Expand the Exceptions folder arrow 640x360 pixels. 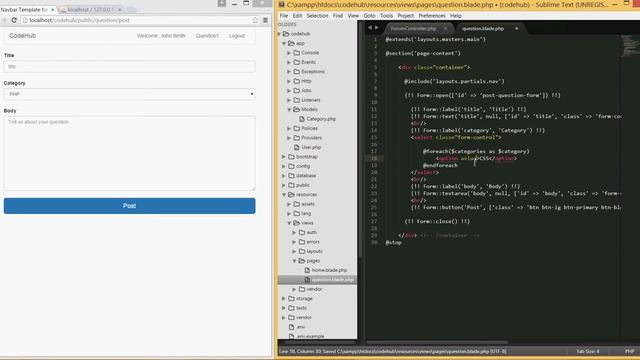point(289,71)
